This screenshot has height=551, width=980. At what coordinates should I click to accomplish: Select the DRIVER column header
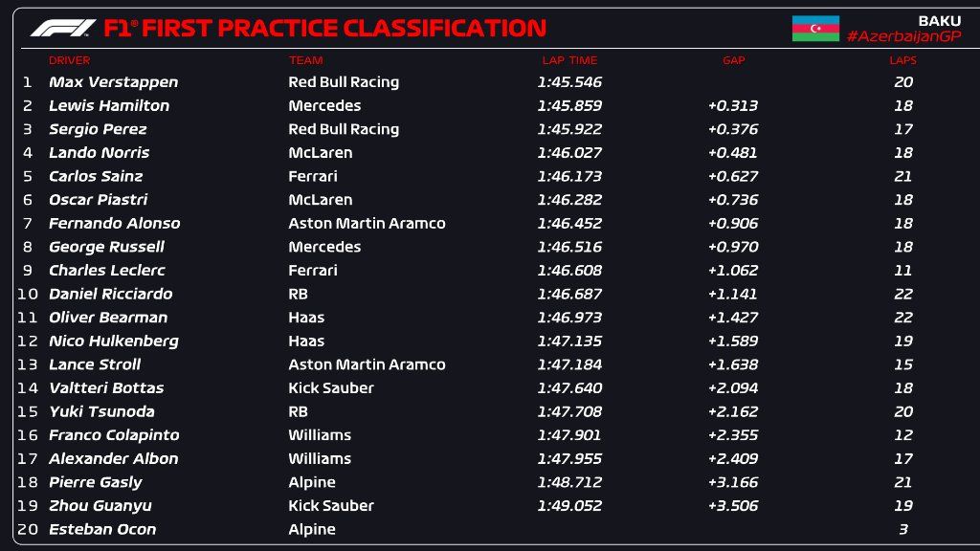pos(69,60)
